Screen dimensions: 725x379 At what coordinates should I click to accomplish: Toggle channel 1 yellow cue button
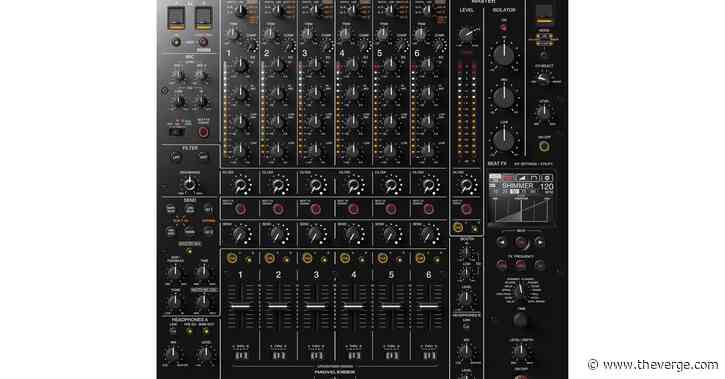tap(232, 258)
